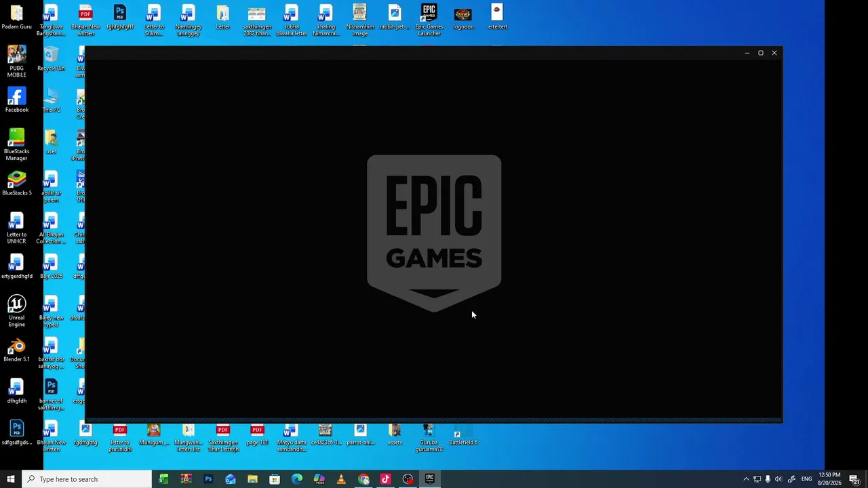
Task: Open volume control in system tray
Action: [x=778, y=479]
